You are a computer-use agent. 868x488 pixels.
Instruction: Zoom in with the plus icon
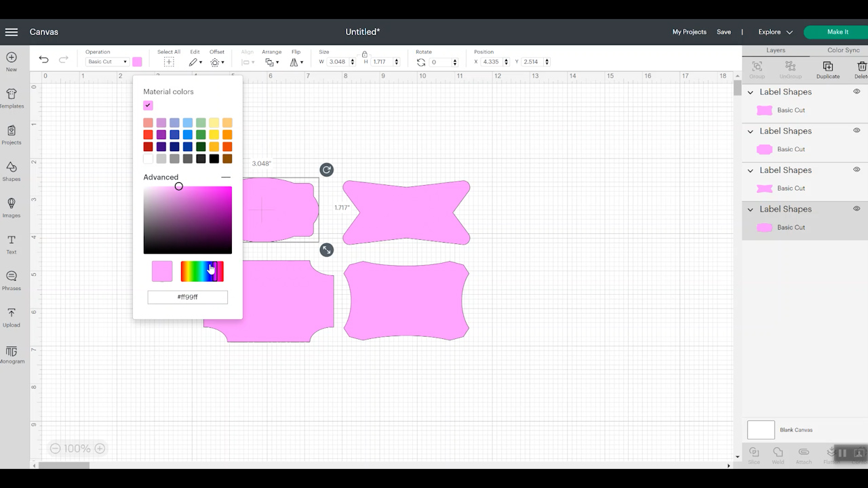(100, 449)
